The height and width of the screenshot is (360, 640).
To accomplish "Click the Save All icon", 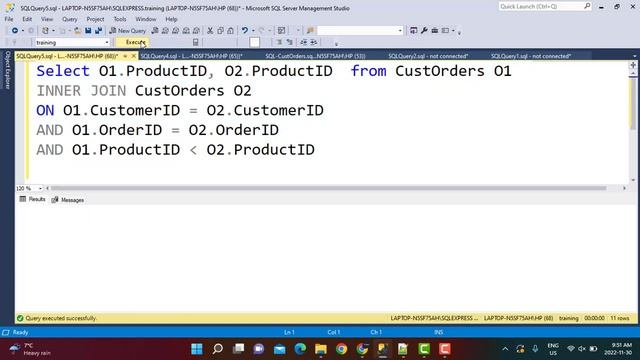I will point(98,31).
